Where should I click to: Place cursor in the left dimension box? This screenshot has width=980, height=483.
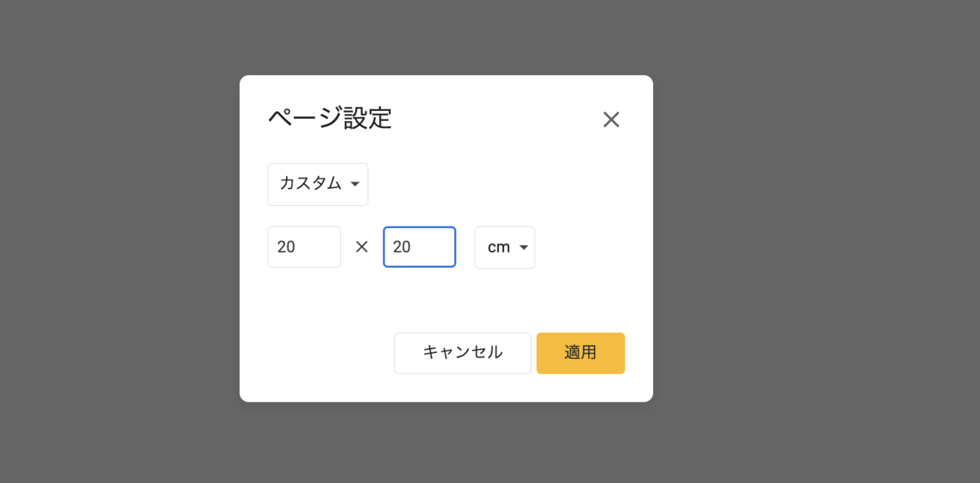coord(304,247)
